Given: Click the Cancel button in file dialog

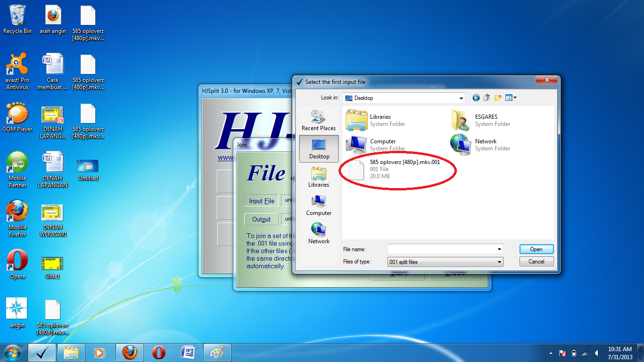Looking at the screenshot, I should point(537,262).
